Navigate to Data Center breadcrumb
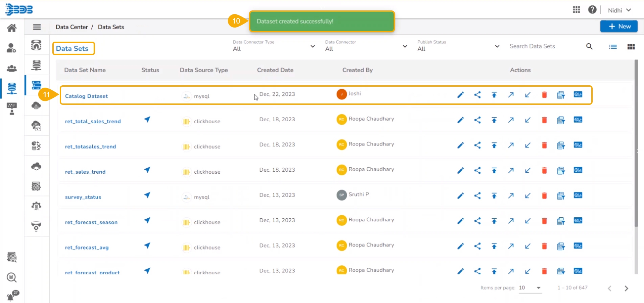Image resolution: width=644 pixels, height=303 pixels. 71,27
